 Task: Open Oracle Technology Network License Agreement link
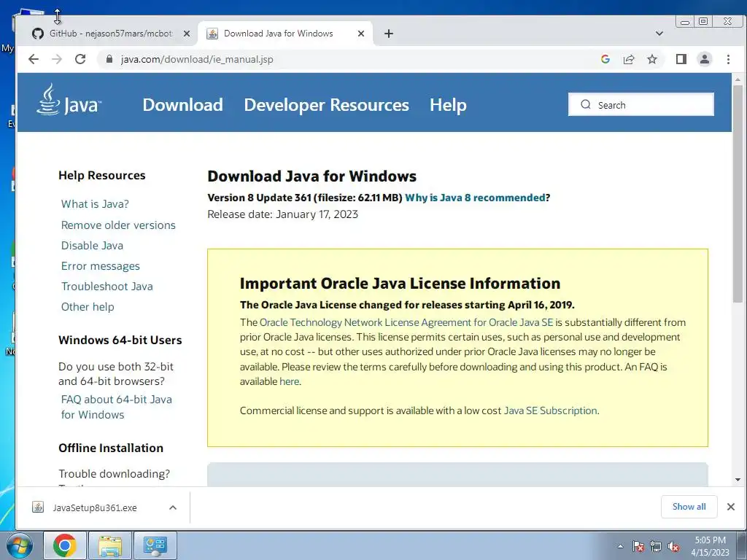[x=406, y=322]
